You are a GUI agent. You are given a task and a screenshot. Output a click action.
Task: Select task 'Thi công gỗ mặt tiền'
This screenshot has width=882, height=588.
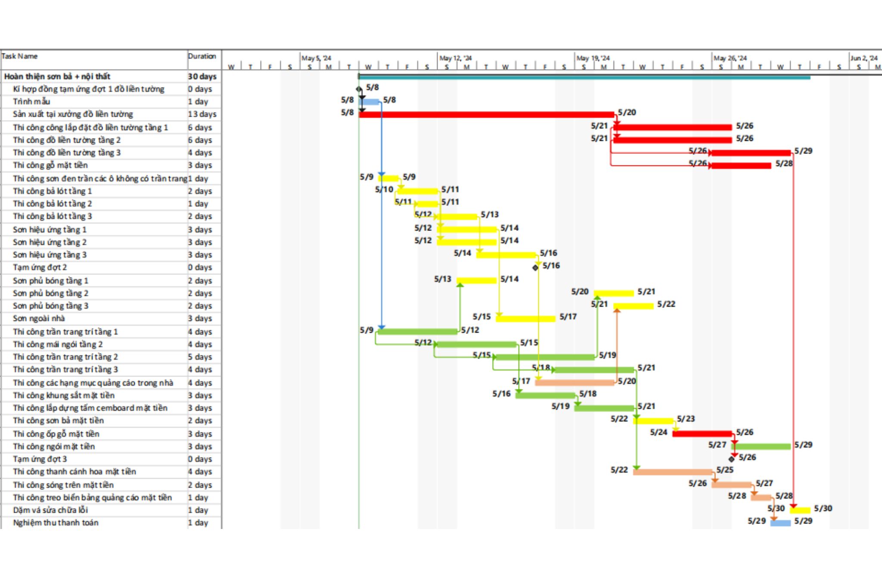coord(50,165)
